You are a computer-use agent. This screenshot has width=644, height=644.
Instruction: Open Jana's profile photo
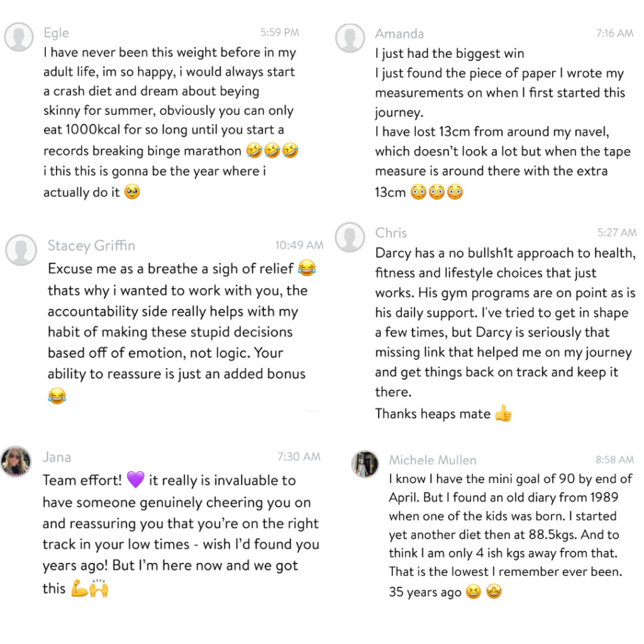pos(16,462)
